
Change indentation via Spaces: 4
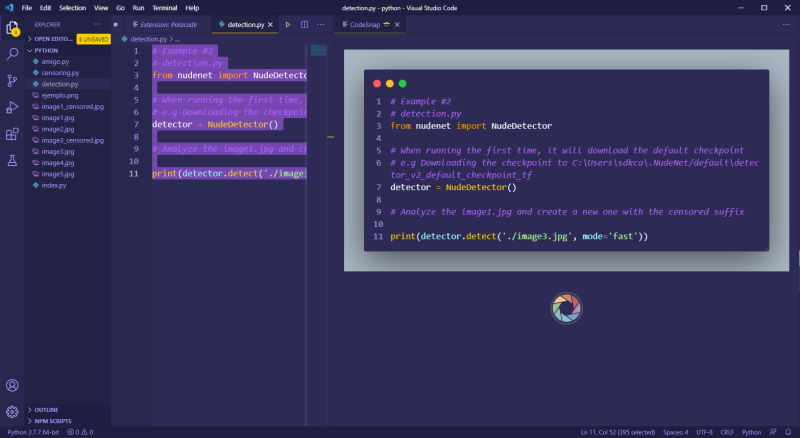676,432
